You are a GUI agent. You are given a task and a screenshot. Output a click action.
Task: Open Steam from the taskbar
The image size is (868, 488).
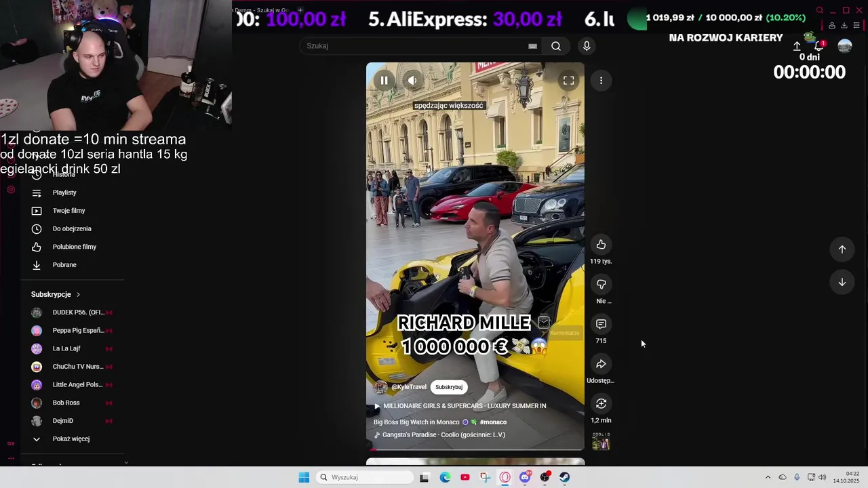click(564, 477)
